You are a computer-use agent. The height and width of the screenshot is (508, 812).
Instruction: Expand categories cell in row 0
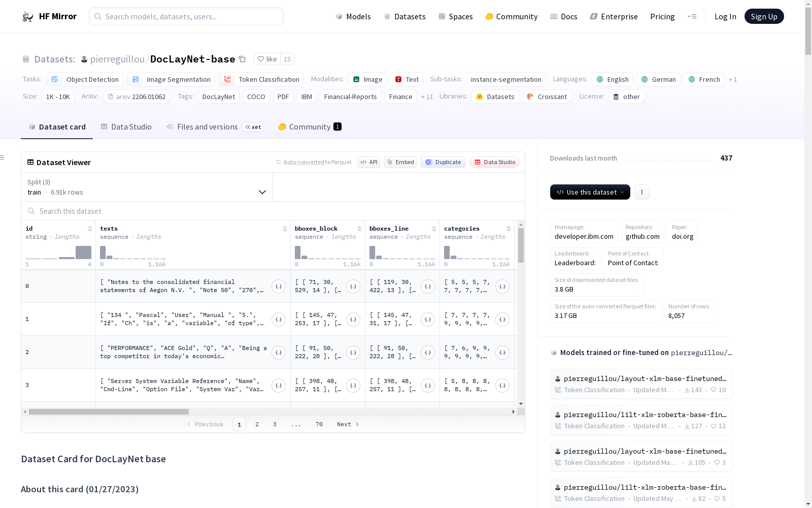502,287
